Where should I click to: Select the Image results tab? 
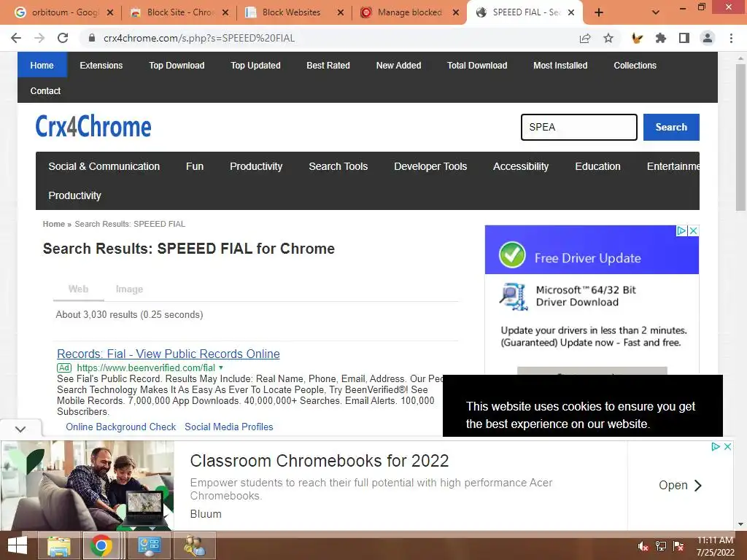coord(129,289)
